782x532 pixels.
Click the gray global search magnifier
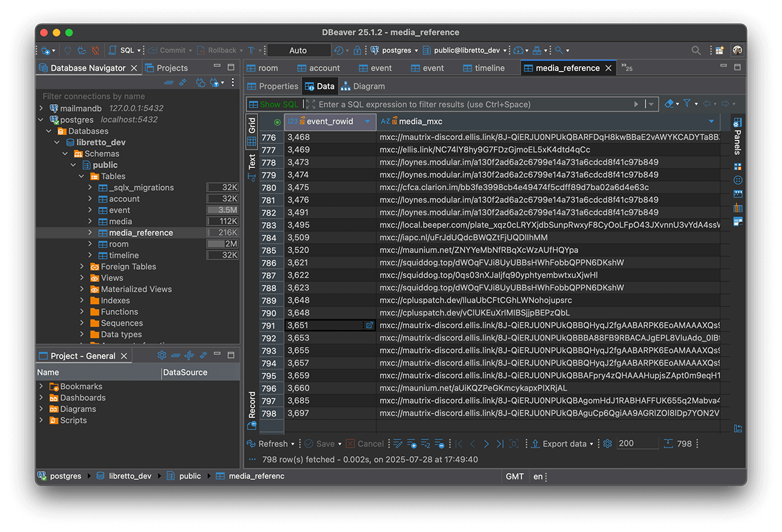coord(696,50)
